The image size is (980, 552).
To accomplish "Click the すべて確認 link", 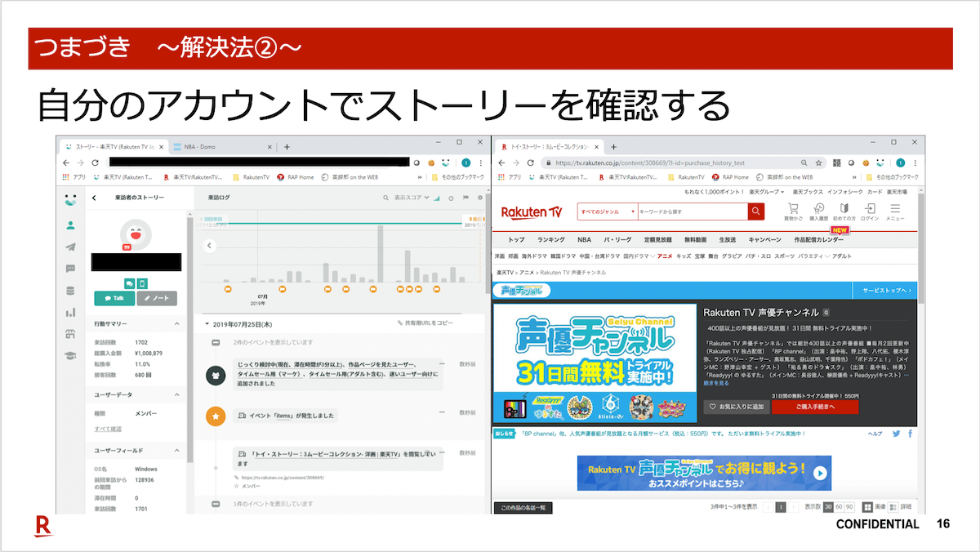I will [108, 429].
